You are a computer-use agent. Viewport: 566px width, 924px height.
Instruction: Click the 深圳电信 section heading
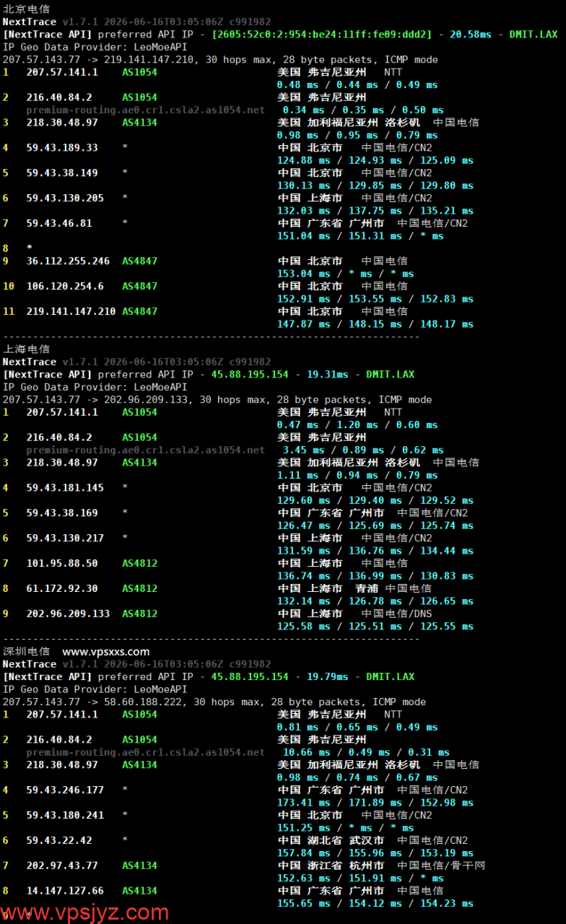[x=27, y=652]
